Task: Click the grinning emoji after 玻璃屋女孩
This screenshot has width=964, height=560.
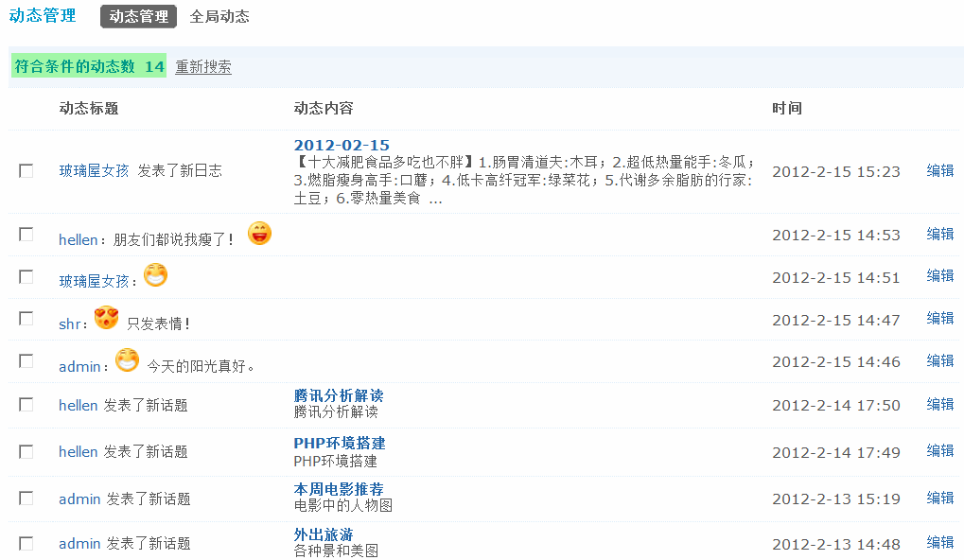Action: 155,274
